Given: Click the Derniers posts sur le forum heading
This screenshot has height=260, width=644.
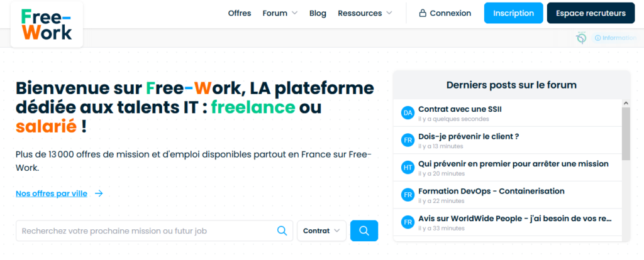Looking at the screenshot, I should 511,85.
